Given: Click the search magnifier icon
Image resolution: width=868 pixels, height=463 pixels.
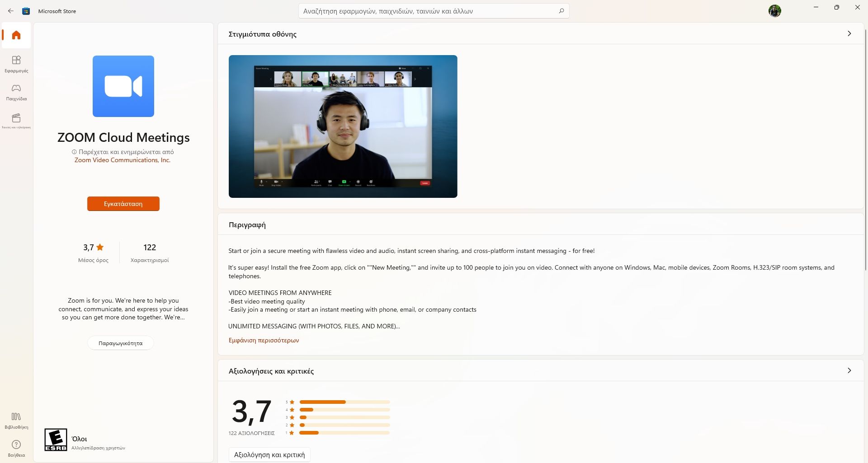Looking at the screenshot, I should 561,10.
